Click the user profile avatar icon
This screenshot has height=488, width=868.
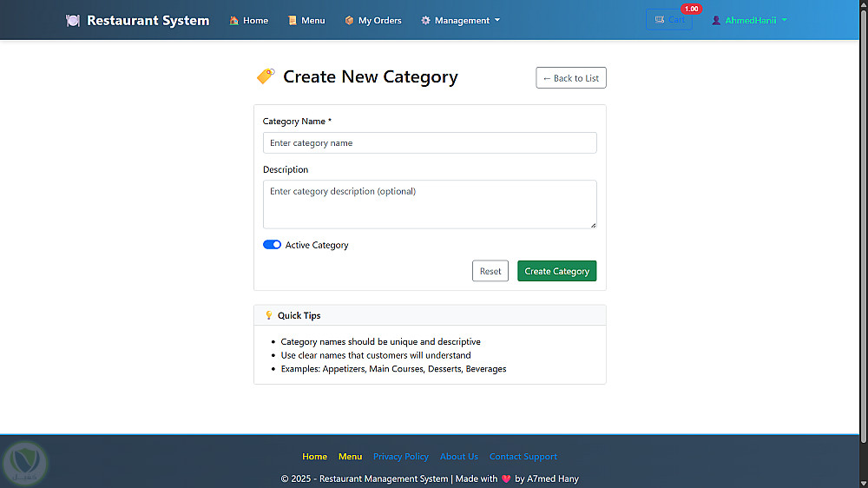click(x=716, y=21)
